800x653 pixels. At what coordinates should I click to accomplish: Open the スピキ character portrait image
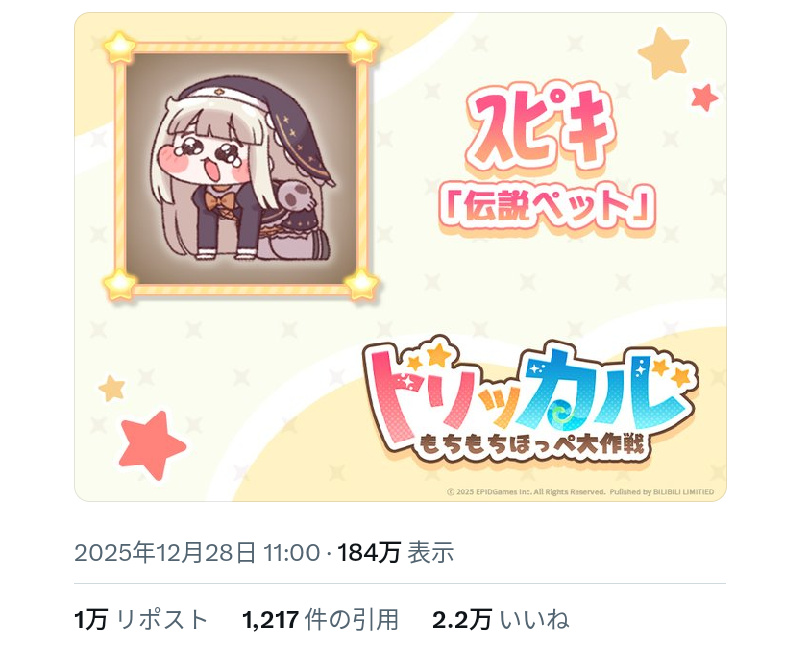coord(241,168)
